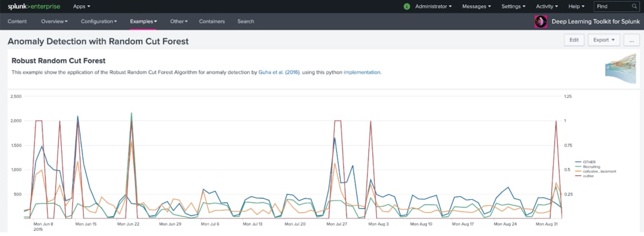The width and height of the screenshot is (644, 236).
Task: Open the Guha et al. (2016) link
Action: tap(279, 72)
